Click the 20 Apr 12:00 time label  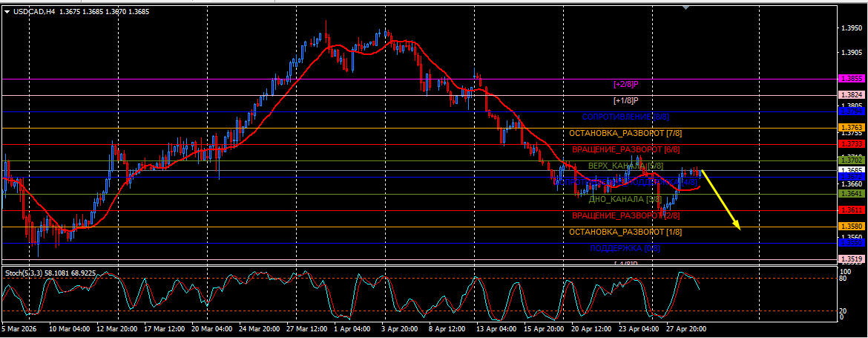coord(594,328)
